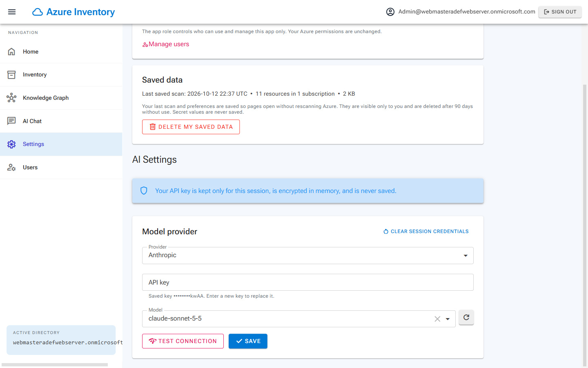Click the Azure Inventory title

coord(80,12)
